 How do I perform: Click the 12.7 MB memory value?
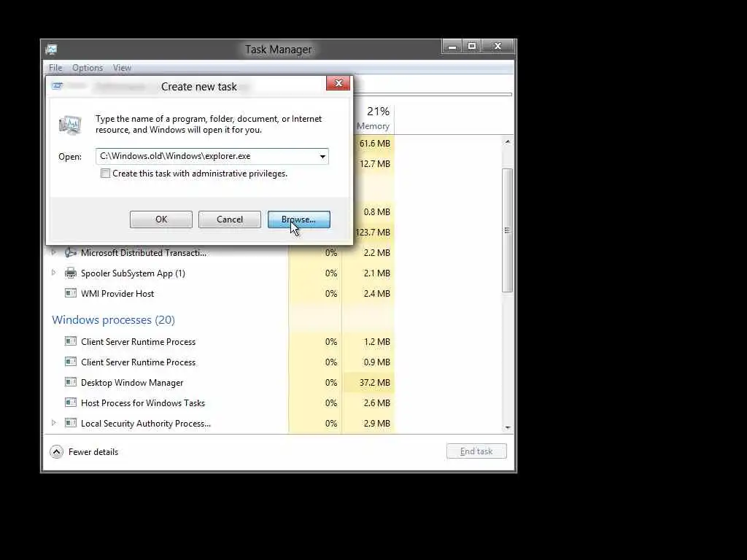374,164
